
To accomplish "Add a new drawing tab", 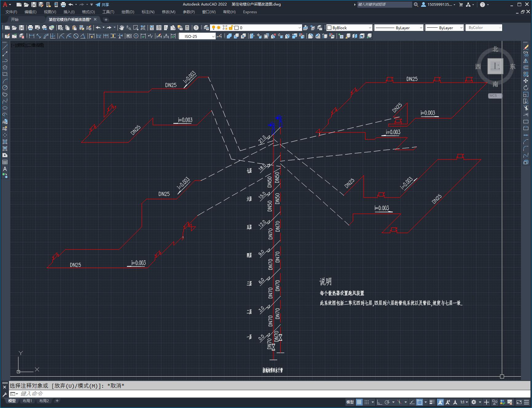I will pyautogui.click(x=106, y=19).
